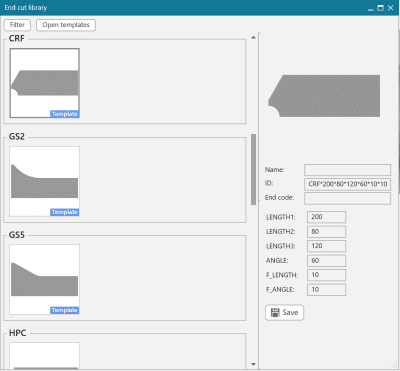Click the F_ANGLE: label
The width and height of the screenshot is (400, 371).
tap(280, 290)
